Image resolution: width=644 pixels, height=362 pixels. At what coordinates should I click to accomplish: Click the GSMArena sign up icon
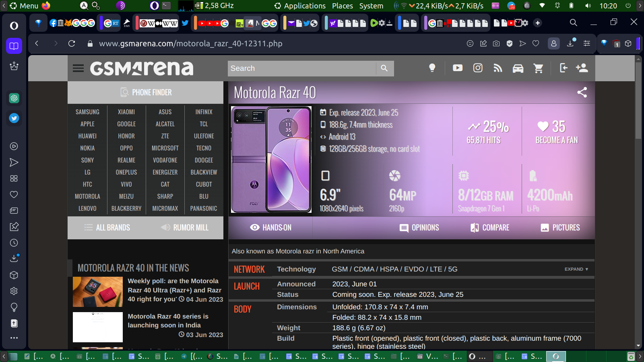point(582,68)
